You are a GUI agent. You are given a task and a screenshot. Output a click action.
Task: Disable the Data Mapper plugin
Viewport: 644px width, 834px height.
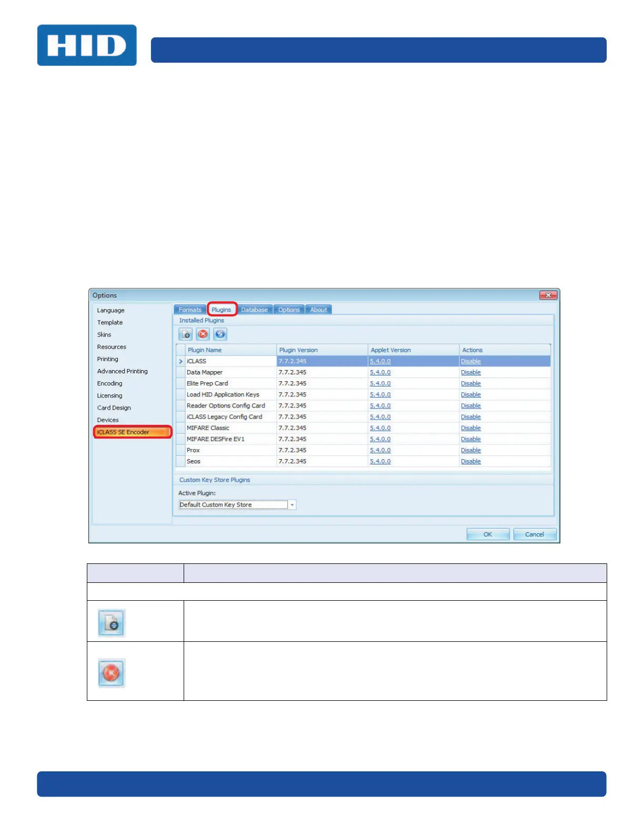pyautogui.click(x=471, y=372)
